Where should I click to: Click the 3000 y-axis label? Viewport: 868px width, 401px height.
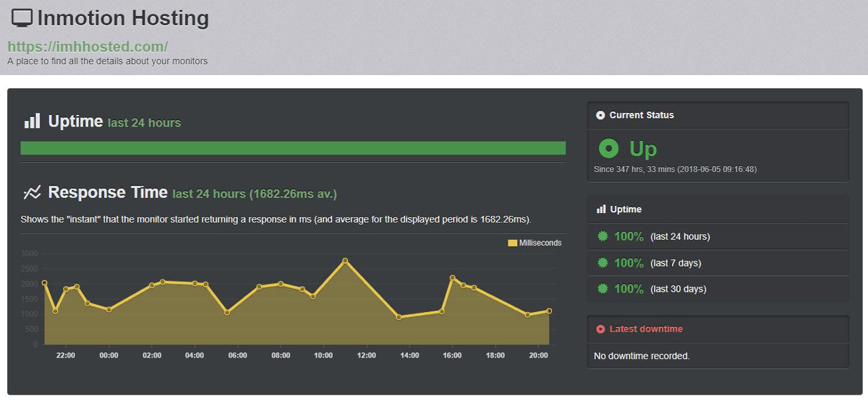click(x=30, y=254)
